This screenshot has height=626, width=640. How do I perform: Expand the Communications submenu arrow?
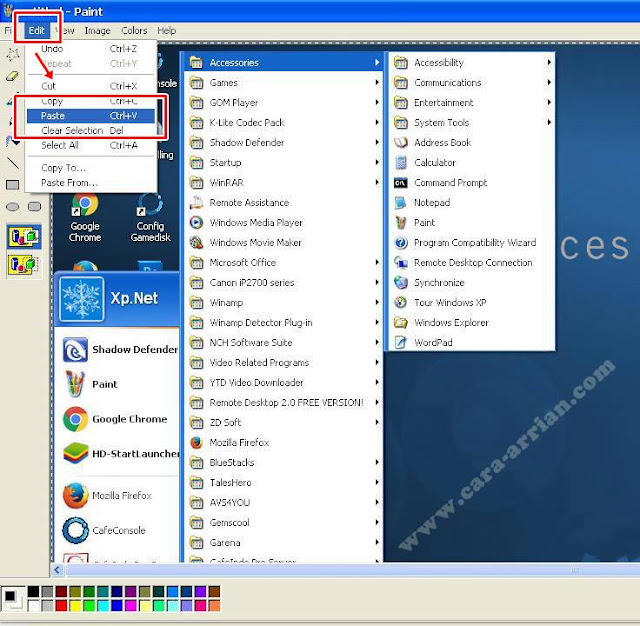pos(549,82)
